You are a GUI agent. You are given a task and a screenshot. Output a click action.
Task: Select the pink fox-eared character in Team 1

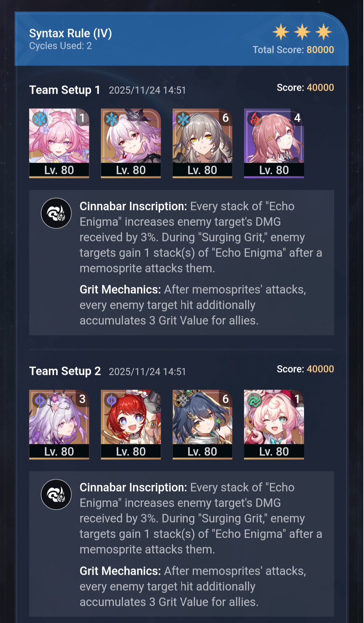click(59, 143)
